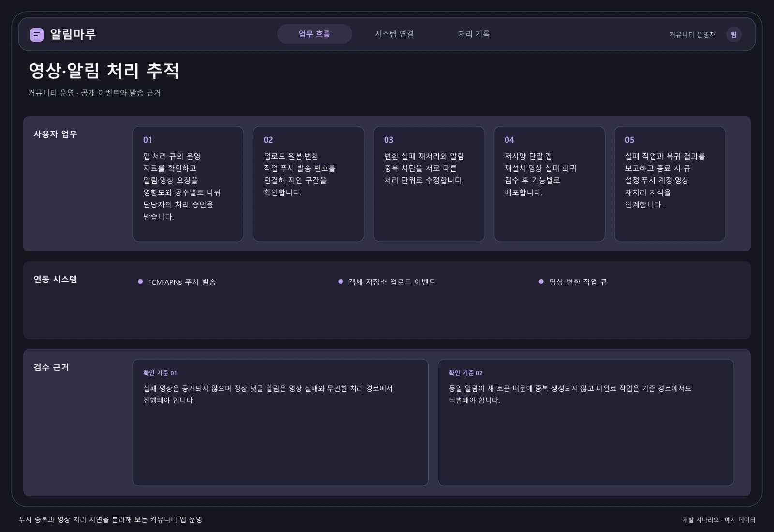Image resolution: width=774 pixels, height=532 pixels.
Task: Click the 연동 시스템 section label
Action: click(55, 280)
